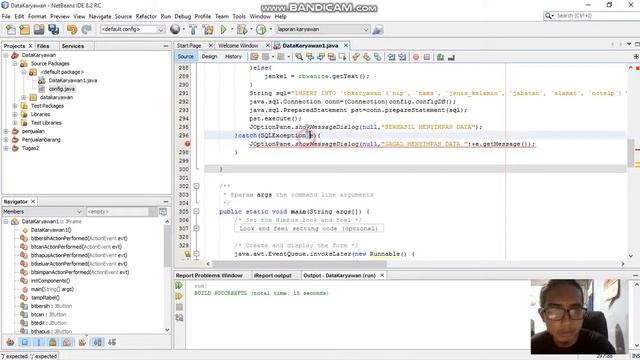This screenshot has width=640, height=360.
Task: Click the lightbulb hint in editor gutter
Action: [187, 254]
